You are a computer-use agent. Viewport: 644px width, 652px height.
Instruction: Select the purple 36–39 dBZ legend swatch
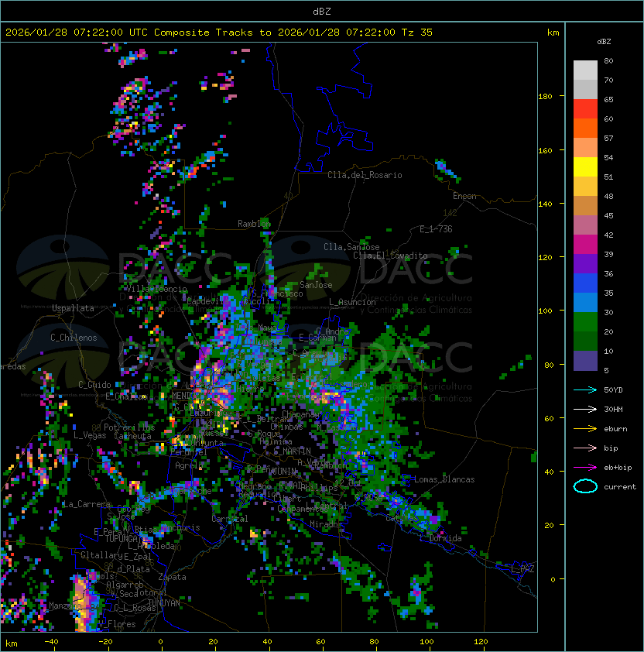click(x=585, y=264)
